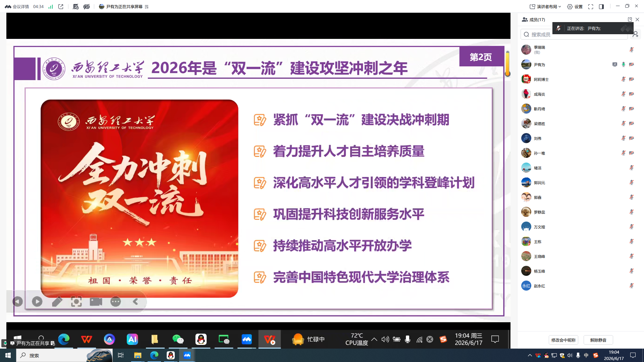Viewport: 644px width, 362px height.
Task: Click the member name 郭鑫
Action: [x=538, y=197]
